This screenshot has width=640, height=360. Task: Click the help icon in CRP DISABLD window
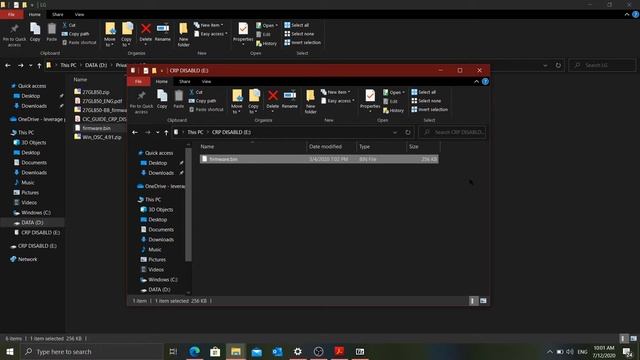[485, 82]
